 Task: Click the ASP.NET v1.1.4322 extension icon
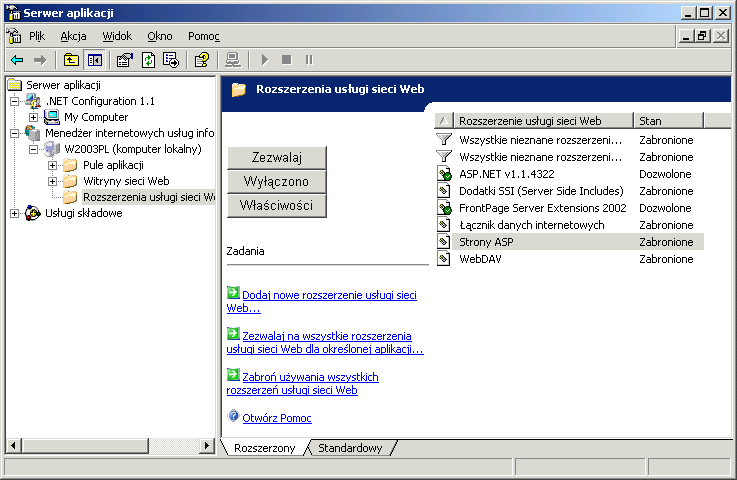444,174
